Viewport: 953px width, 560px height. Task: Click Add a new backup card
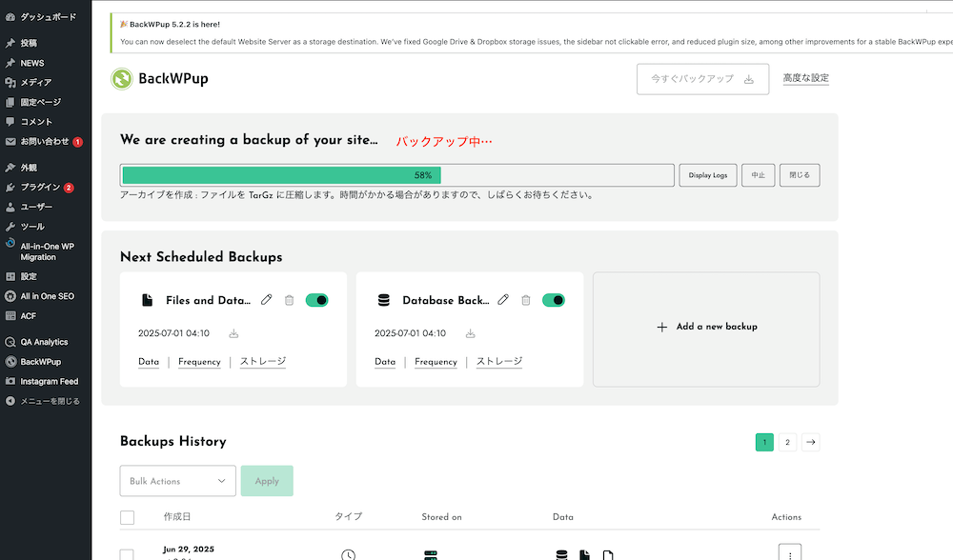coord(706,330)
